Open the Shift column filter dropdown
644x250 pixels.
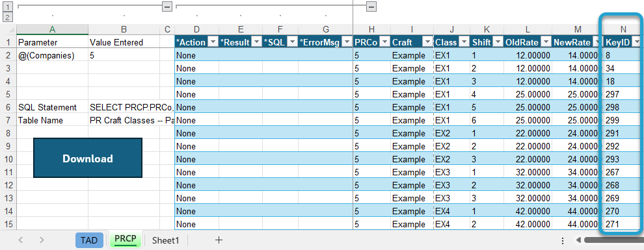point(497,42)
